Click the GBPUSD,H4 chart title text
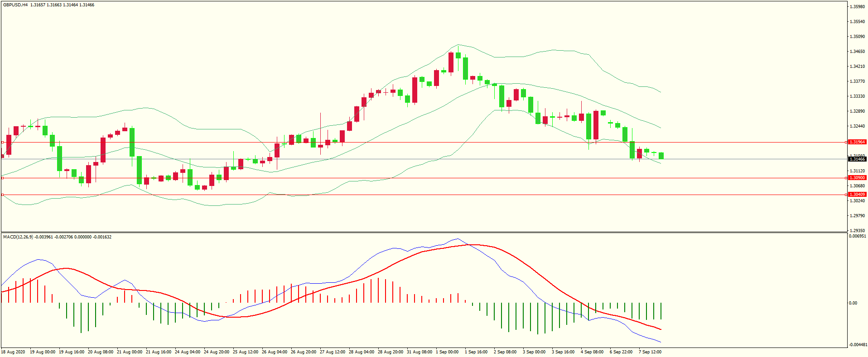868x357 pixels. (15, 5)
